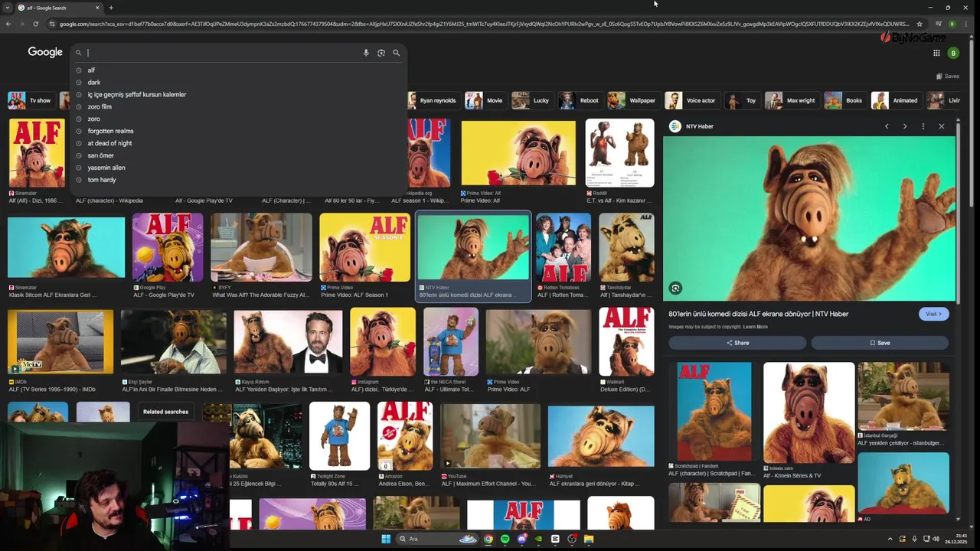Click the Share button in preview panel
Screen dimensions: 980x551
point(738,343)
